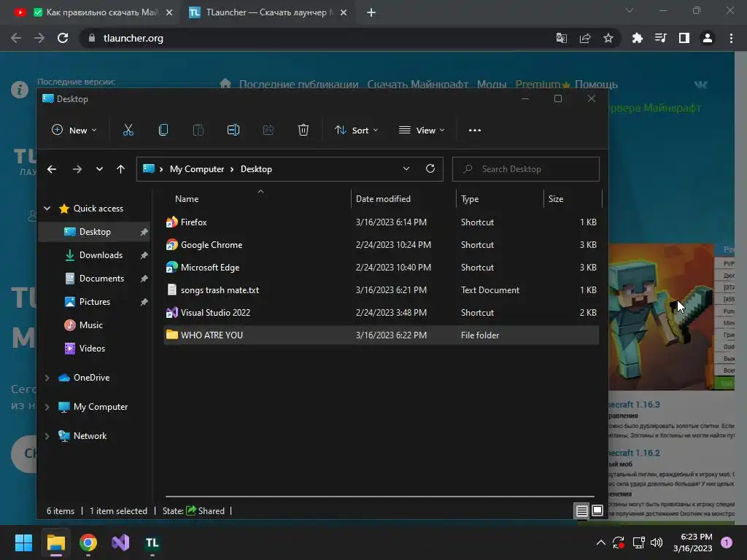
Task: Select Videos in the navigation pane
Action: [x=94, y=349]
